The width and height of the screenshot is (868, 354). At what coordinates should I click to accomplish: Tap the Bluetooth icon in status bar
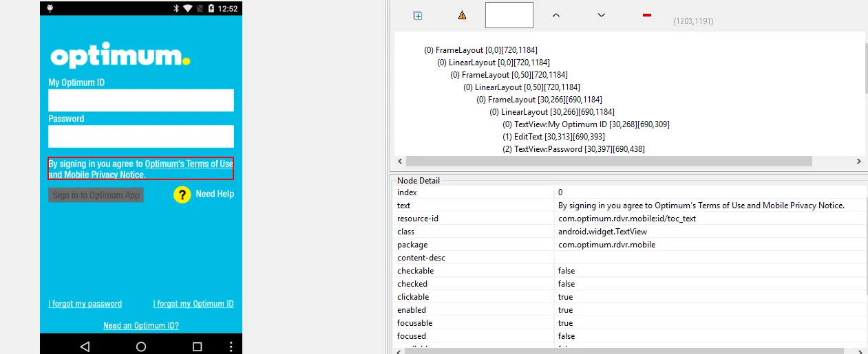176,8
